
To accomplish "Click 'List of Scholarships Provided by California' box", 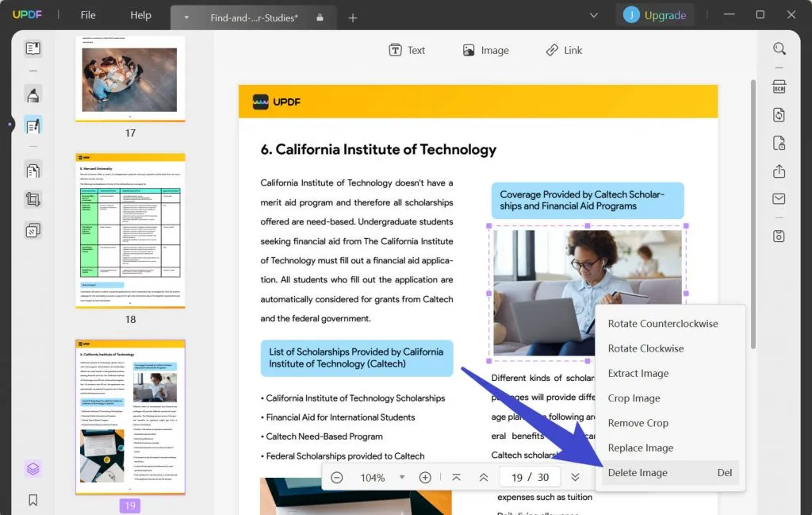I will (x=357, y=358).
